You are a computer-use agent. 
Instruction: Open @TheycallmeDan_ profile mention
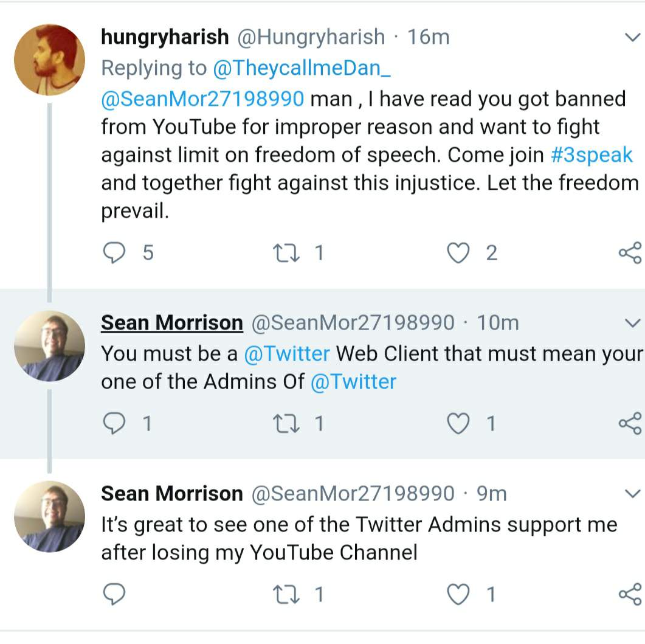[x=302, y=68]
